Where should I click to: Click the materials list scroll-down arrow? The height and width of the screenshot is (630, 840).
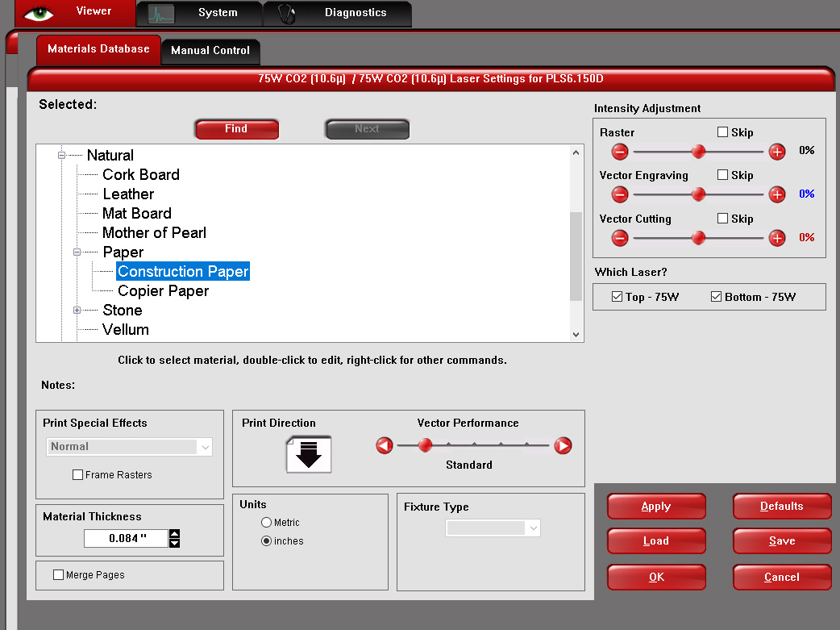(x=576, y=335)
